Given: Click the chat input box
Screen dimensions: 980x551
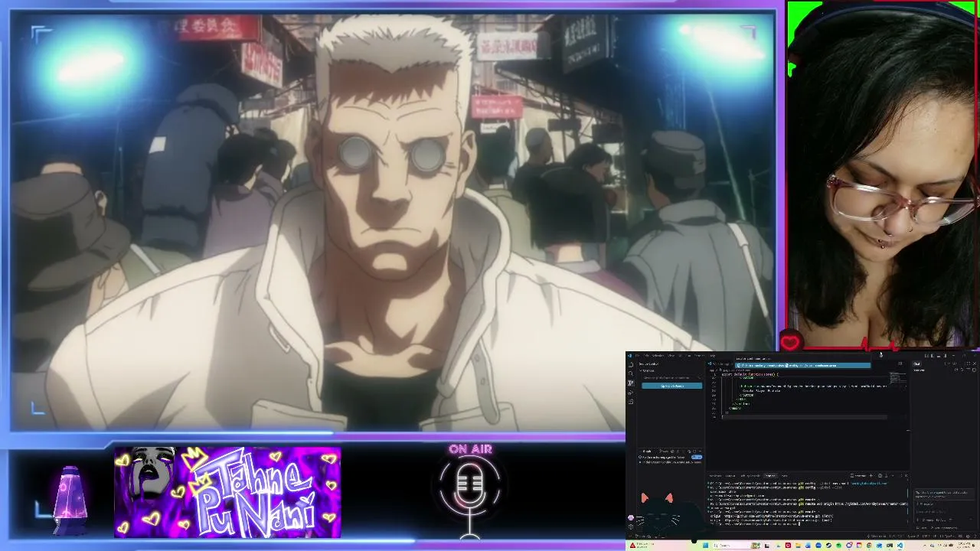Looking at the screenshot, I should (x=944, y=513).
